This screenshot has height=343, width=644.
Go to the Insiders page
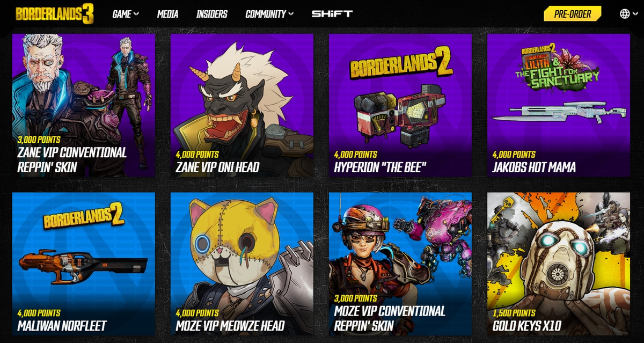[x=212, y=14]
